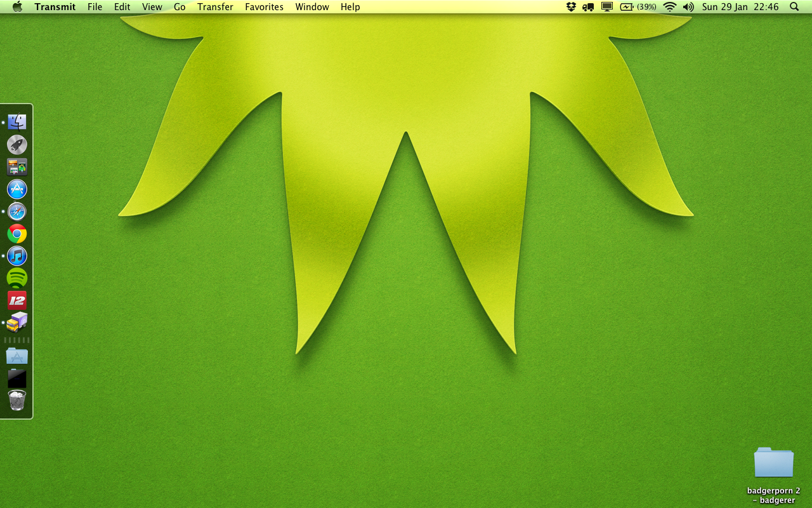Open the Apple menu
812x508 pixels.
pyautogui.click(x=17, y=7)
